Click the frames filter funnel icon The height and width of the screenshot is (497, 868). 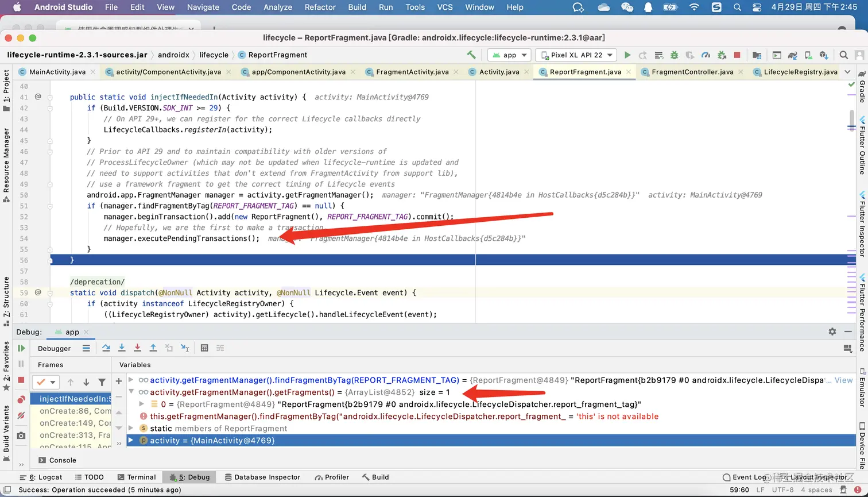102,382
